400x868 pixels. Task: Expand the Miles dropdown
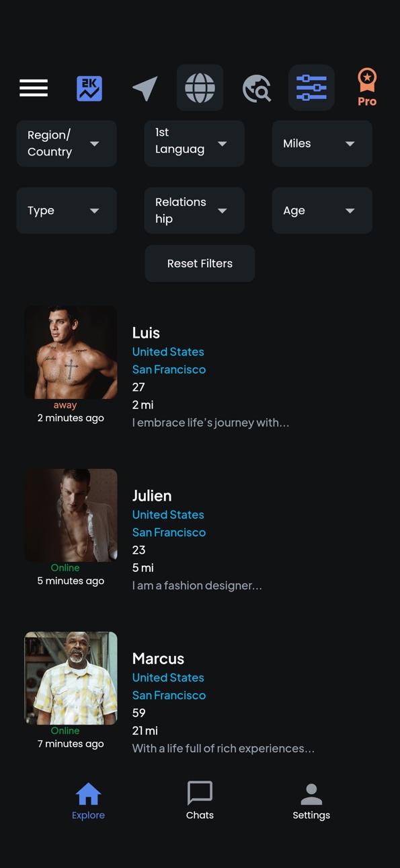click(322, 143)
